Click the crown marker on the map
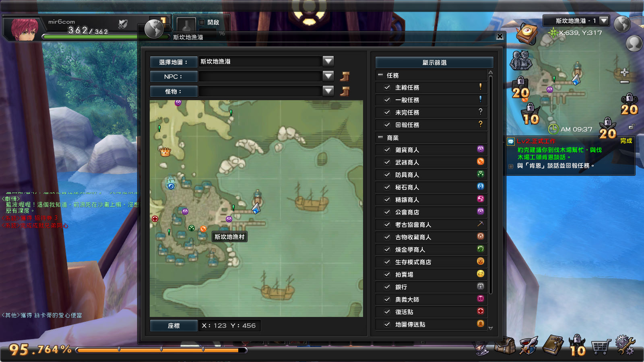Image resolution: width=644 pixels, height=362 pixels. [x=165, y=152]
